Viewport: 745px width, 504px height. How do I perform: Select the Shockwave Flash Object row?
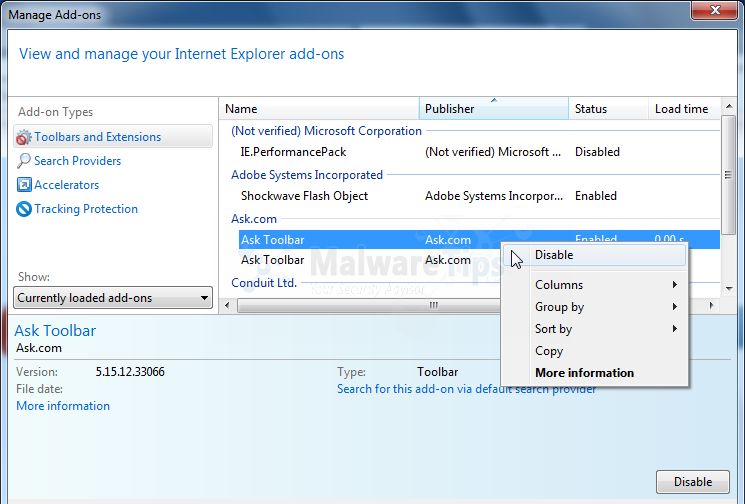point(479,196)
